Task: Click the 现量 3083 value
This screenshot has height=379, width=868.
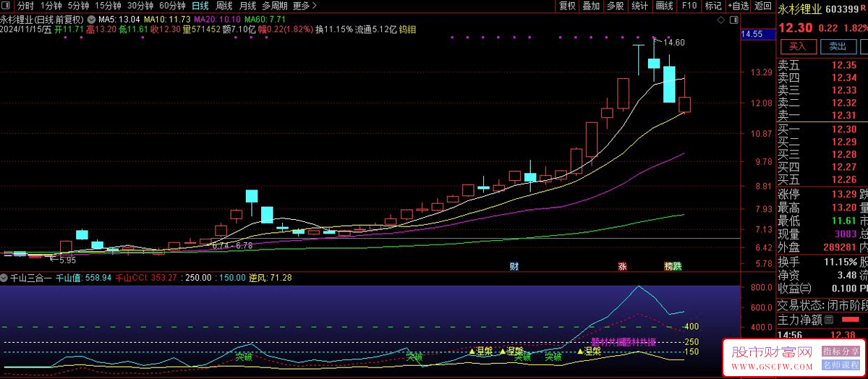Action: pos(845,234)
